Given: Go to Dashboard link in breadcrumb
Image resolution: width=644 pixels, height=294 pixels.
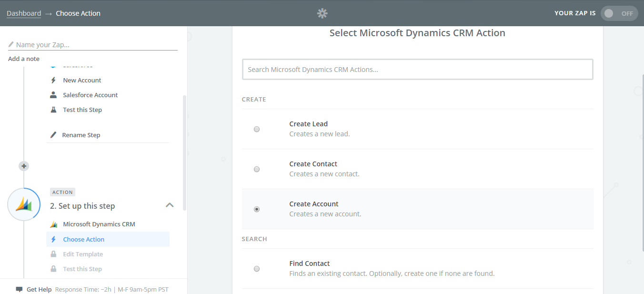Looking at the screenshot, I should pos(24,13).
